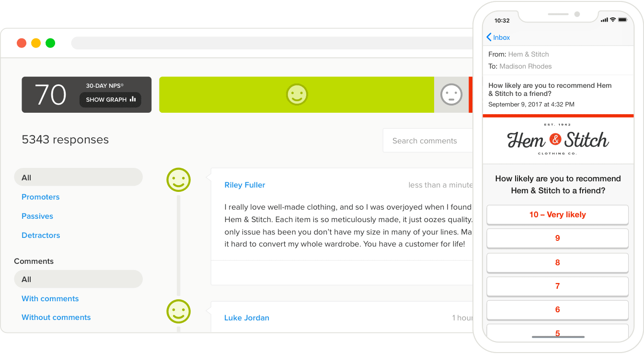Click the browser address bar
Image resolution: width=644 pixels, height=354 pixels.
[272, 43]
